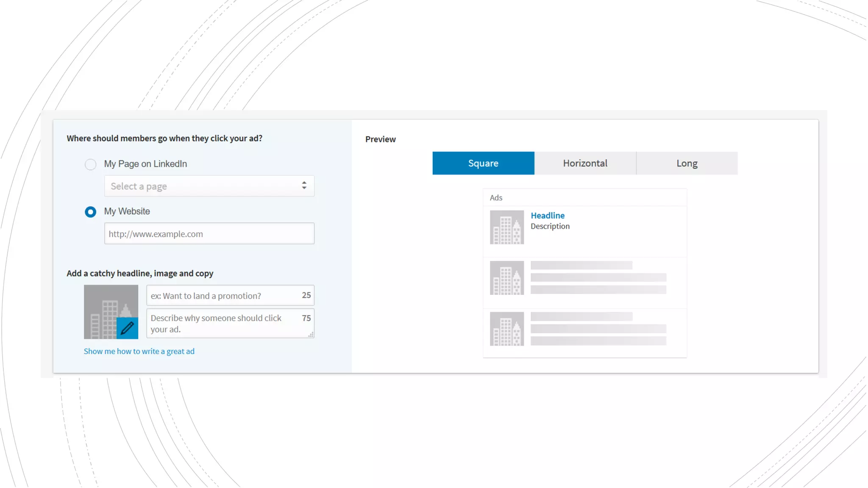Select the My Website radio button
The image size is (868, 488).
point(90,212)
